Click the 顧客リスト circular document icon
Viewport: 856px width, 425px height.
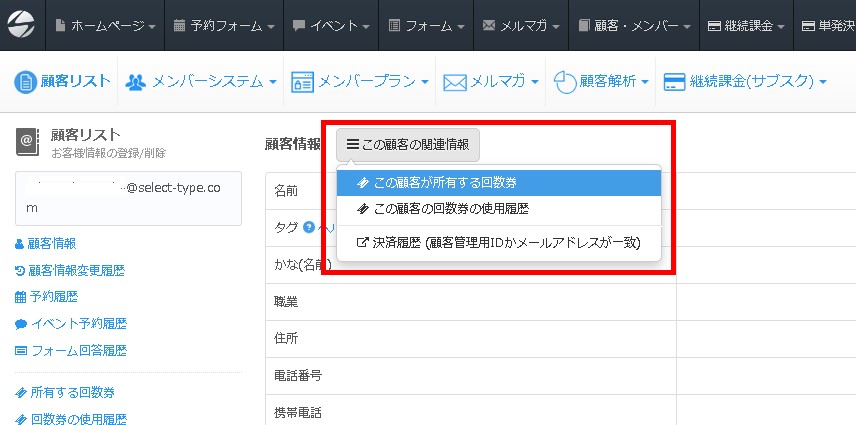point(25,82)
